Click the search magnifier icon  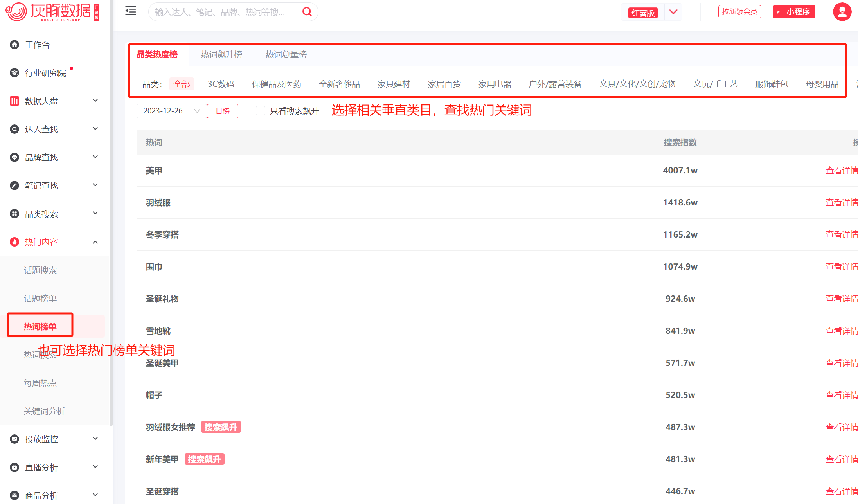[308, 12]
